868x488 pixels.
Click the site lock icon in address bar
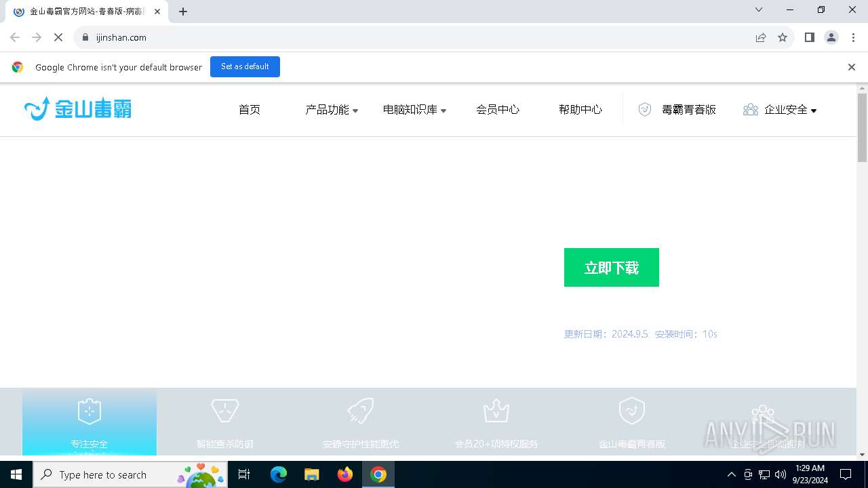click(85, 37)
